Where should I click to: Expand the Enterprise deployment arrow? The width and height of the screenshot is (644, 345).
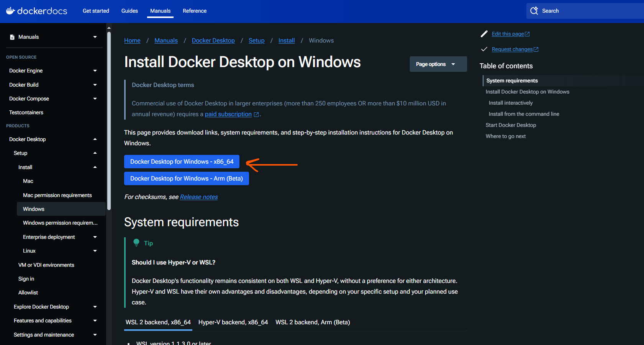click(x=95, y=237)
